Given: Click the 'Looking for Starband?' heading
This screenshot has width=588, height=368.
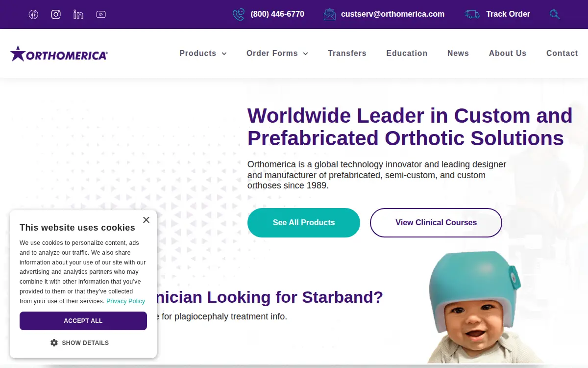Looking at the screenshot, I should tap(270, 297).
